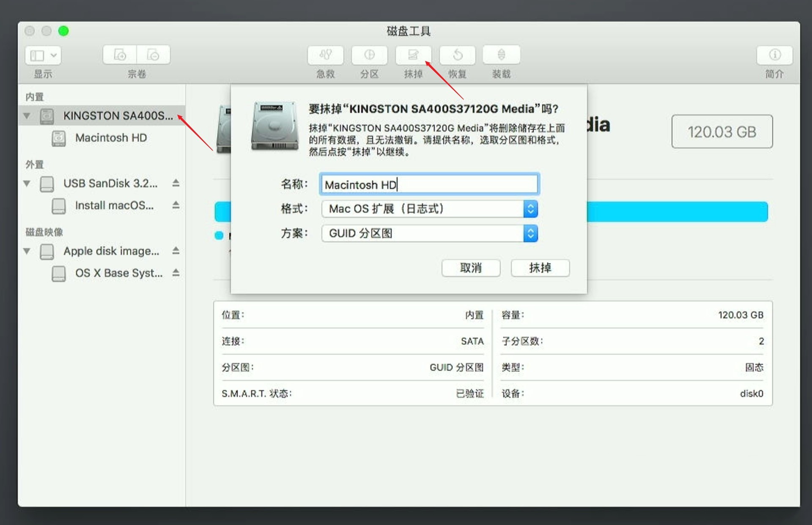Select the Macintosh HD volume in sidebar
This screenshot has height=525, width=812.
[111, 138]
